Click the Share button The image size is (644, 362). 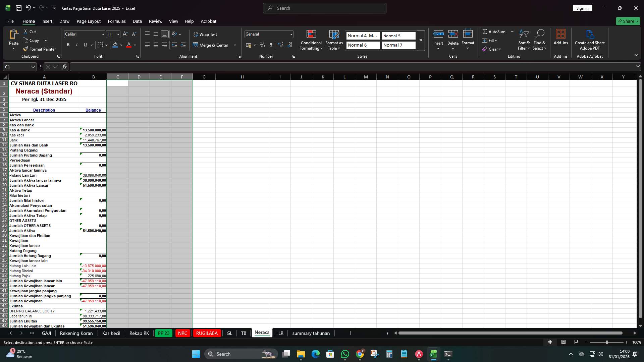pyautogui.click(x=628, y=21)
